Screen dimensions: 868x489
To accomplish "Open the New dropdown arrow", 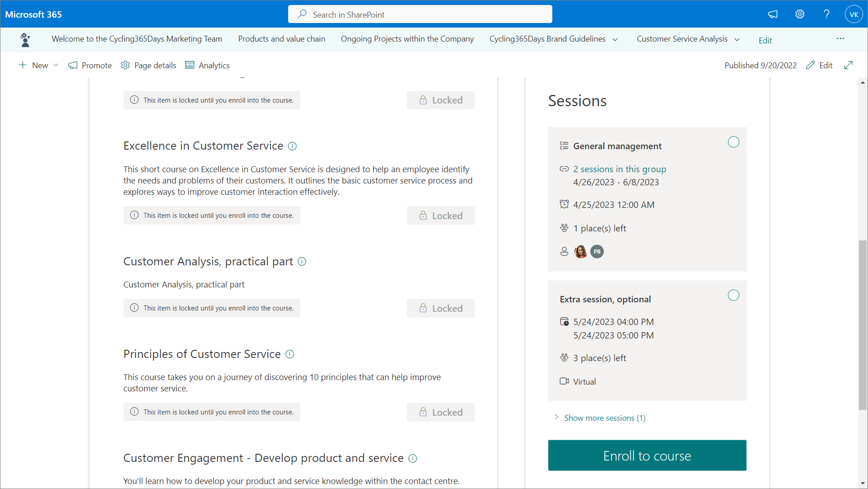I will click(56, 65).
